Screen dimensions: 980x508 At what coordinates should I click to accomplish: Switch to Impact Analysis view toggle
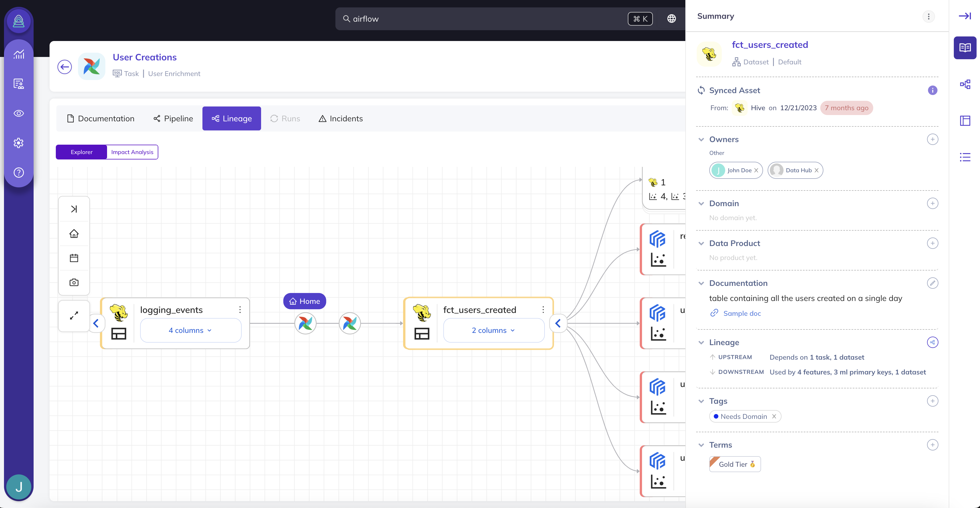(x=132, y=152)
